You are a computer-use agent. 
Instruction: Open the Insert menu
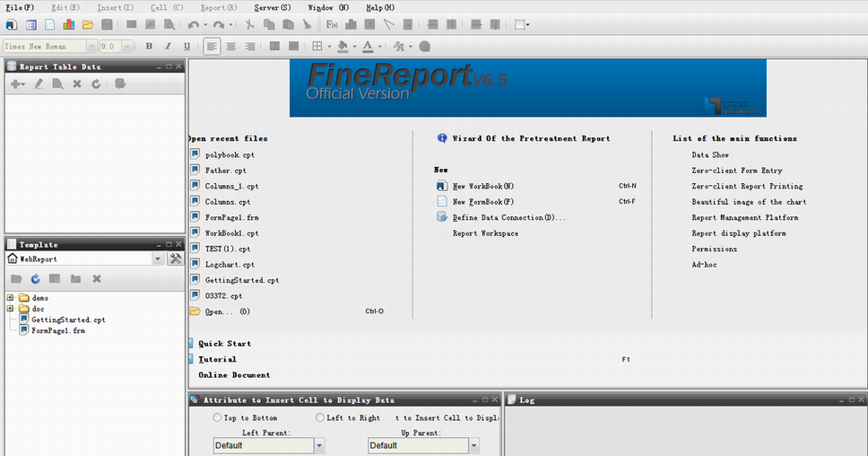115,7
